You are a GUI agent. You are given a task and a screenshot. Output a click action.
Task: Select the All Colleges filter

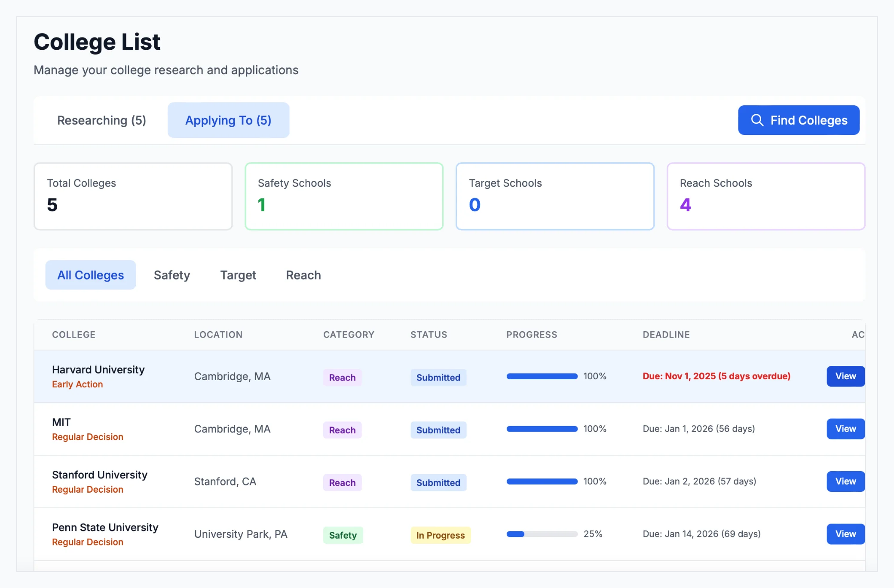tap(90, 275)
